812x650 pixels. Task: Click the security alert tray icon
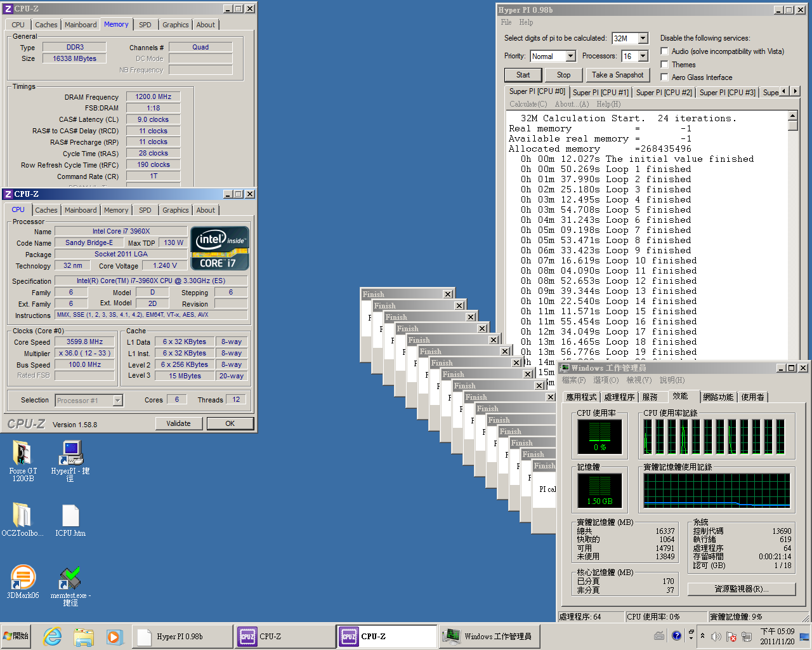coord(731,636)
